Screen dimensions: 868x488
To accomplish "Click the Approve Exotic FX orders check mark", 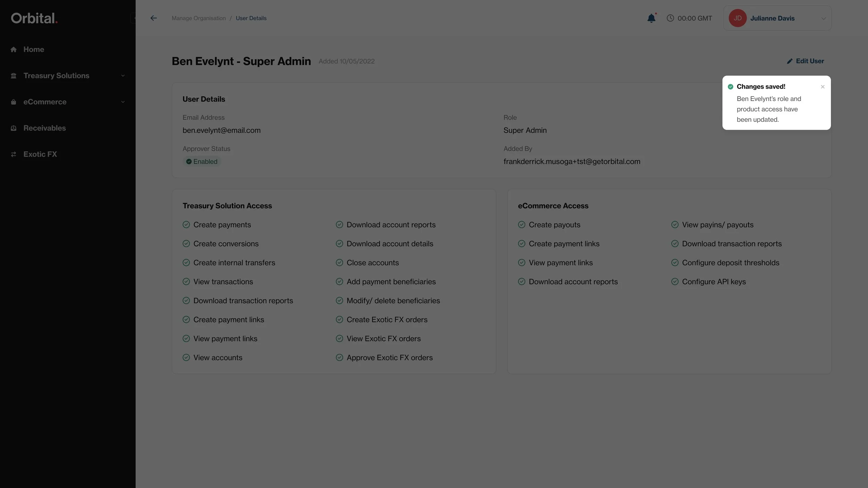I will click(x=339, y=357).
